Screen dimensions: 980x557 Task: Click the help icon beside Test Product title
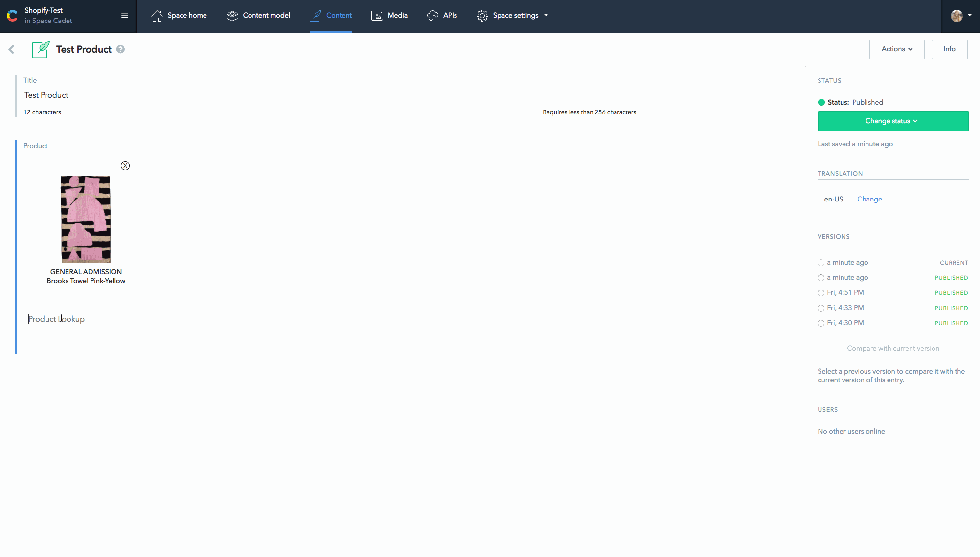pyautogui.click(x=120, y=49)
